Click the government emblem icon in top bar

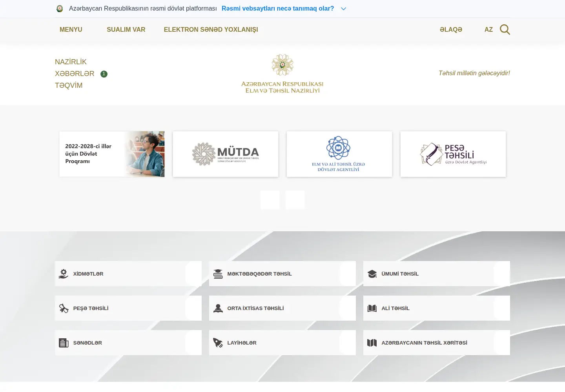[60, 9]
